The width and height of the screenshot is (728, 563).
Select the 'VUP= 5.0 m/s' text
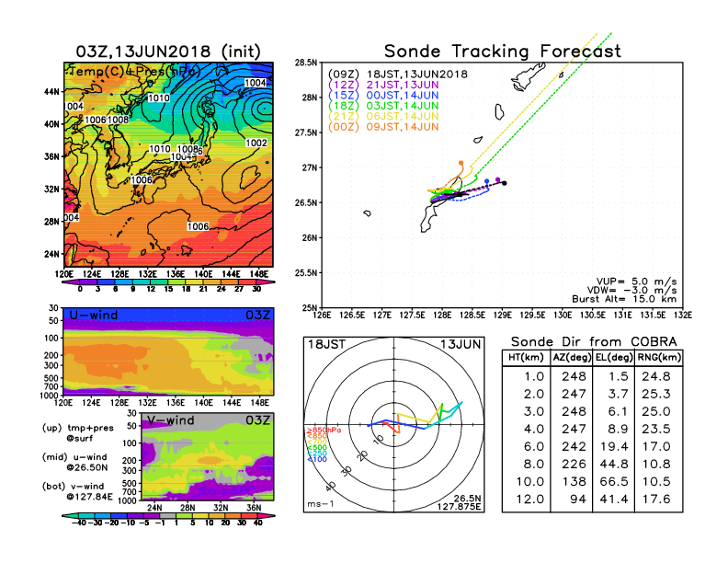click(x=636, y=281)
